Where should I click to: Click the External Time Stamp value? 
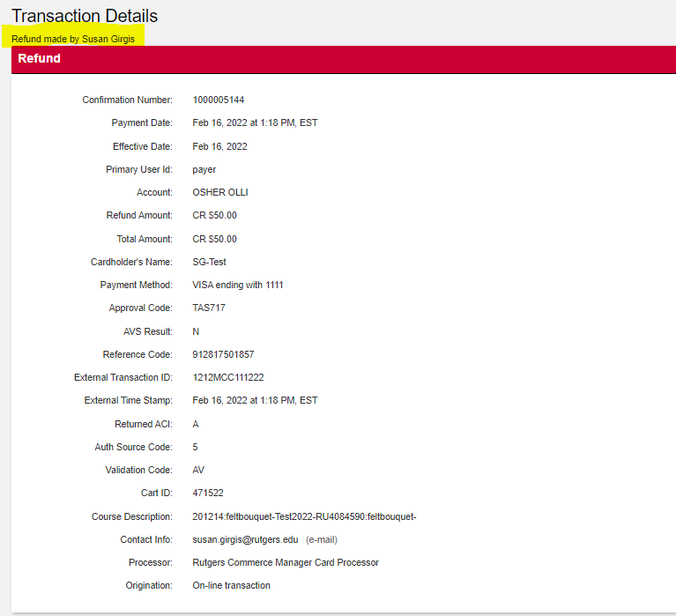(x=255, y=400)
